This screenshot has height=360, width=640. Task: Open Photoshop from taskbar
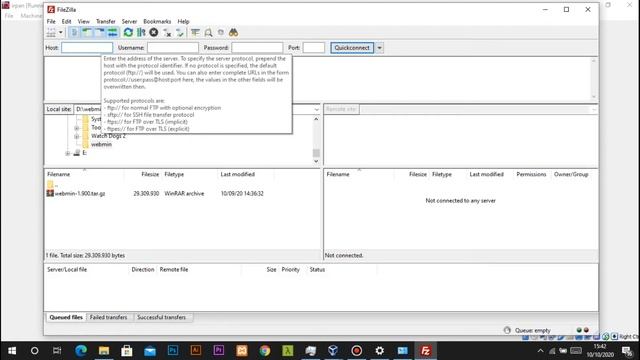[x=173, y=351]
